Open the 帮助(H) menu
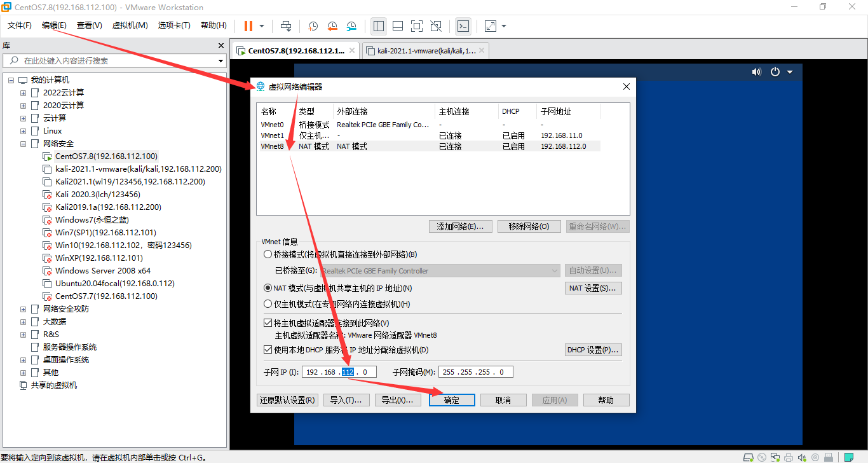 (214, 25)
